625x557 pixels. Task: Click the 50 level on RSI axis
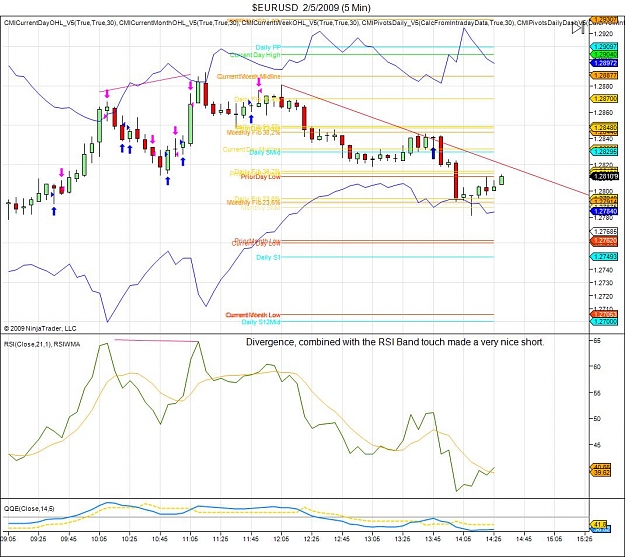pos(597,419)
